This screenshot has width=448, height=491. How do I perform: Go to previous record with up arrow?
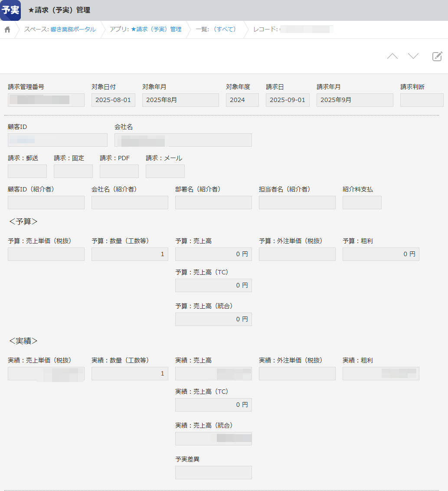pos(392,56)
